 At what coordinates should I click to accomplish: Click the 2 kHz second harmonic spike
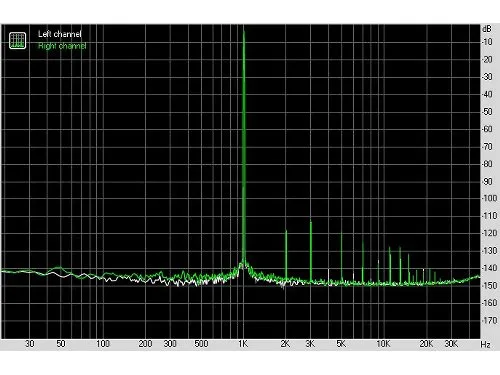286,255
